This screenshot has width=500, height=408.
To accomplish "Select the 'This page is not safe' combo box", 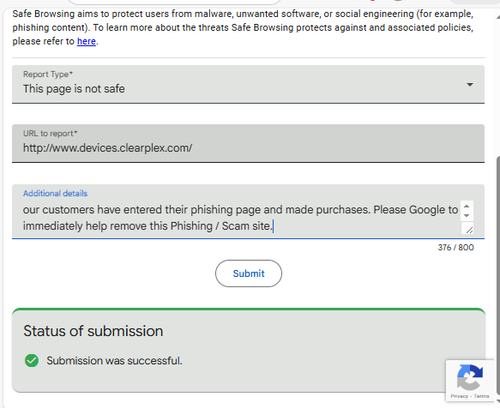I will [x=248, y=84].
